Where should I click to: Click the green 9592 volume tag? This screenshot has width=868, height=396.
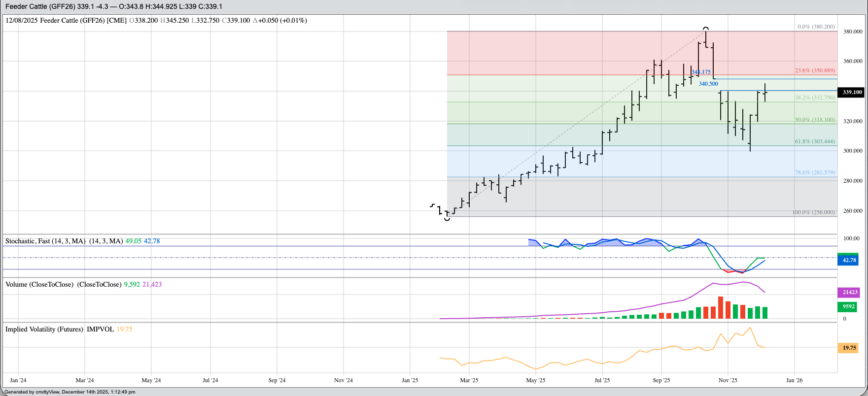(x=849, y=306)
